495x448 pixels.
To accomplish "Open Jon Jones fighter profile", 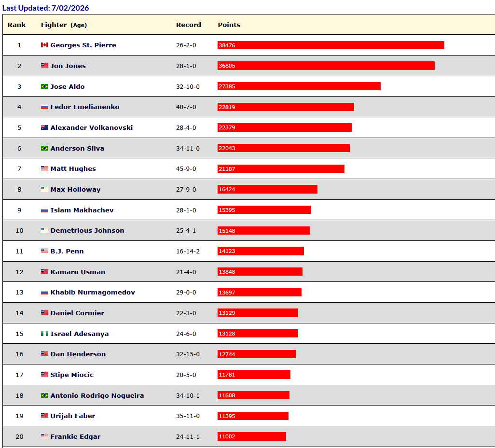I will tap(68, 66).
